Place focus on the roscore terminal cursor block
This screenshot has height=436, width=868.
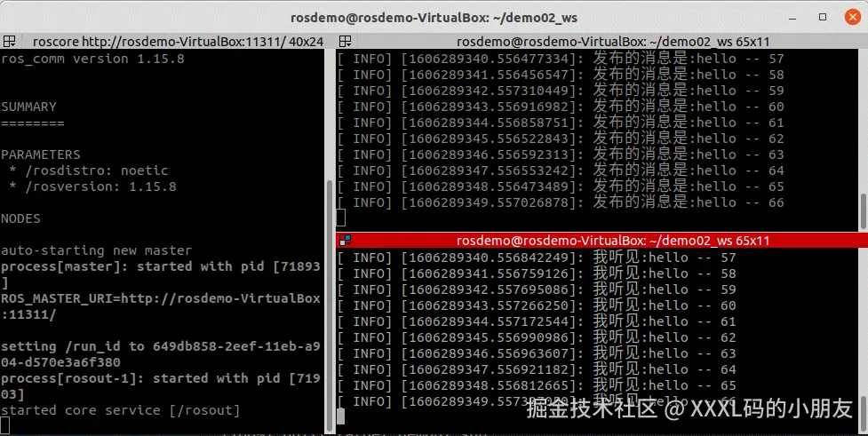pyautogui.click(x=5, y=425)
